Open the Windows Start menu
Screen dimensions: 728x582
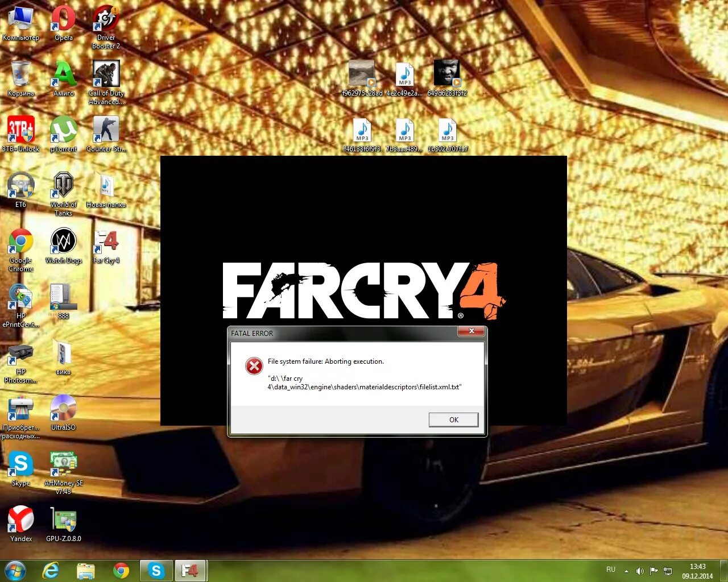15,570
